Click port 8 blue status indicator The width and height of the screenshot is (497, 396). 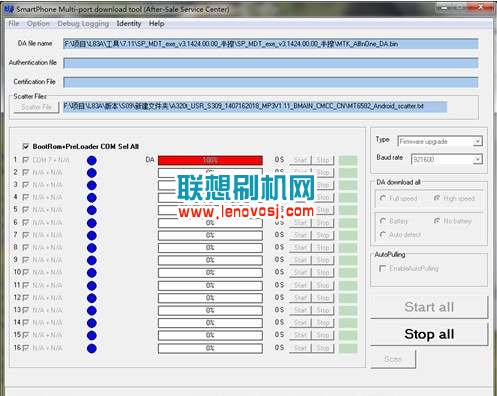coord(92,248)
